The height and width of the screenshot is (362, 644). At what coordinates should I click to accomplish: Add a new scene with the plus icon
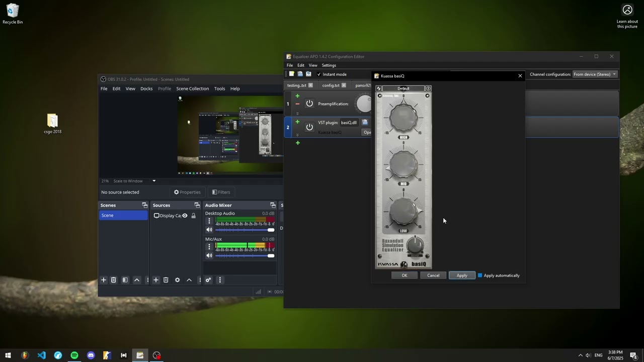[104, 280]
